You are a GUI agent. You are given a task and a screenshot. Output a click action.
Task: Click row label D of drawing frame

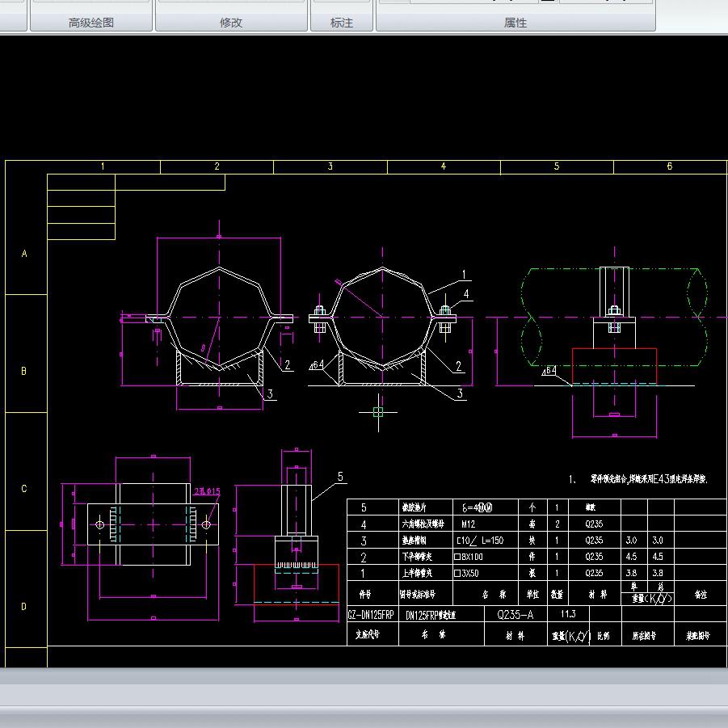pos(23,606)
